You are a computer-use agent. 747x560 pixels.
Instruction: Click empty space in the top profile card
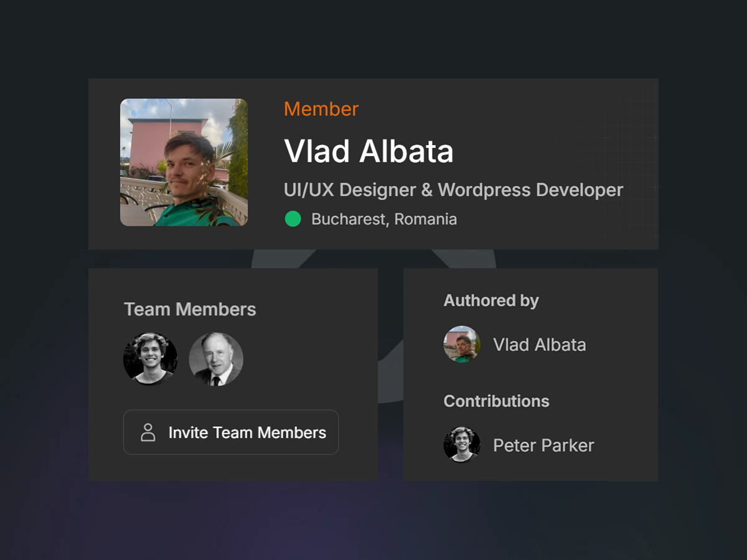(560, 124)
